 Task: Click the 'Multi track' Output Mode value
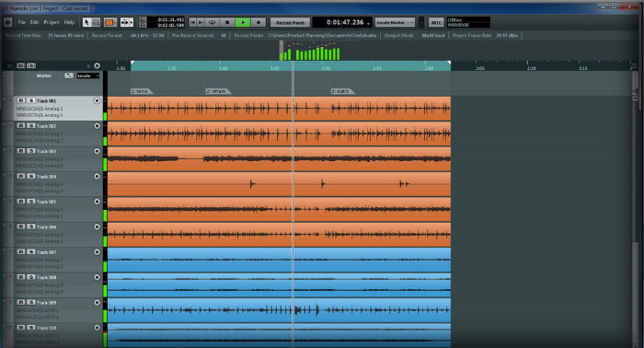point(433,35)
